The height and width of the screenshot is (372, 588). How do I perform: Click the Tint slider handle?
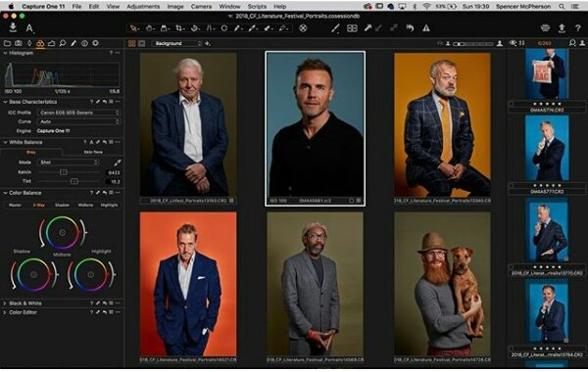coord(74,181)
